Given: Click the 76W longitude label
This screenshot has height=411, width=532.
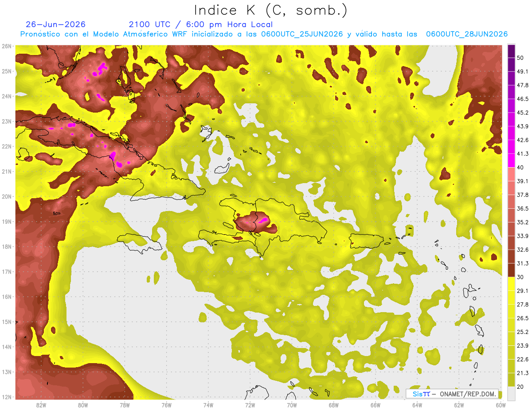Looking at the screenshot, I should coord(166,405).
